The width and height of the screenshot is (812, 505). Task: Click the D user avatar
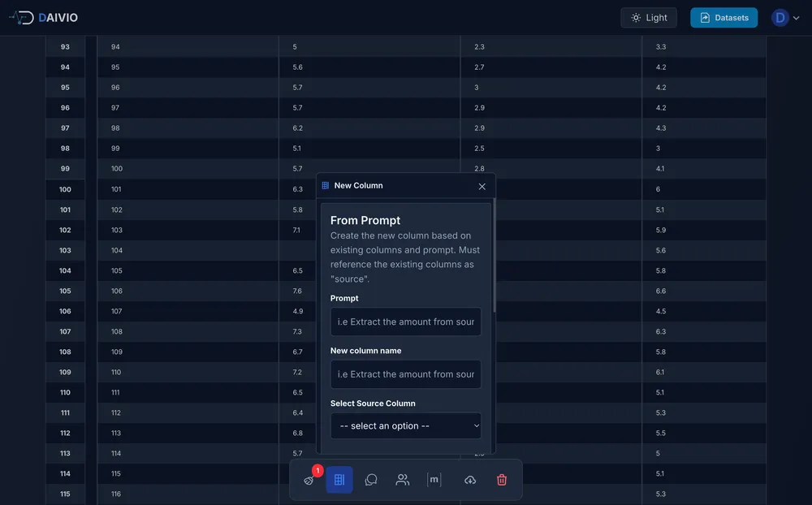click(780, 17)
